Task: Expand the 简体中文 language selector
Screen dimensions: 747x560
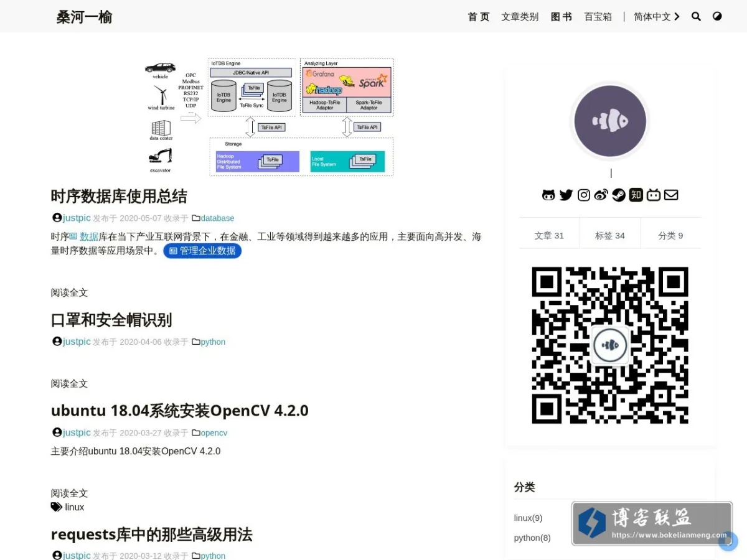Action: (657, 17)
